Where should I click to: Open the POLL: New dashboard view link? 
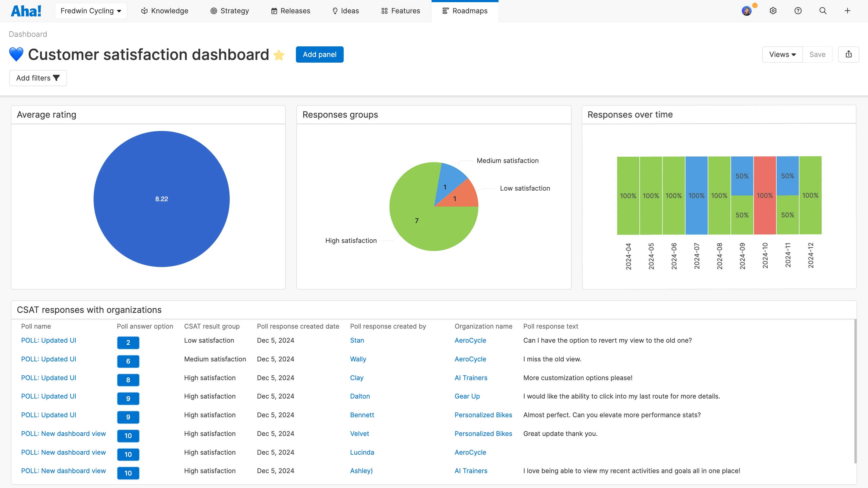63,434
